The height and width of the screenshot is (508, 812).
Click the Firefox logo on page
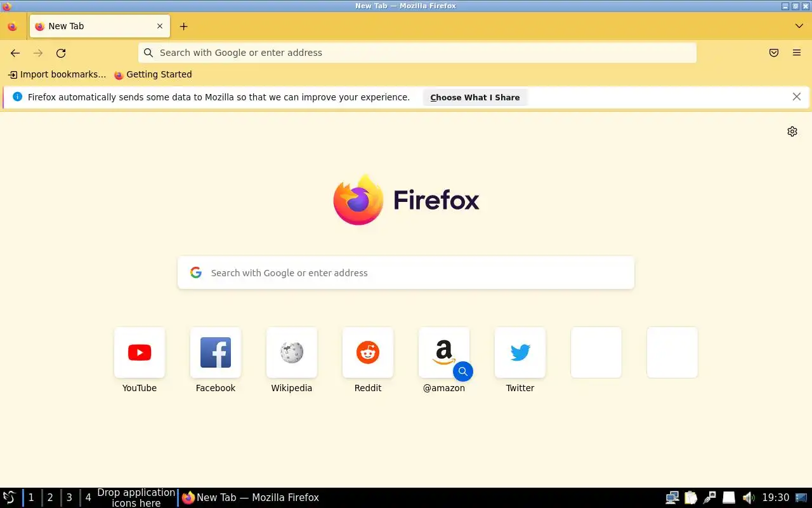[x=406, y=200]
